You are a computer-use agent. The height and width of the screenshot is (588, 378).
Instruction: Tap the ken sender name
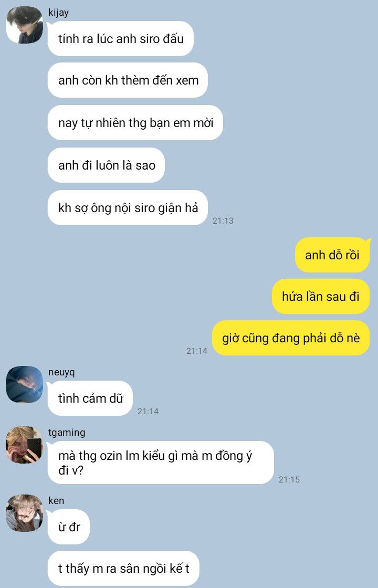click(x=56, y=501)
